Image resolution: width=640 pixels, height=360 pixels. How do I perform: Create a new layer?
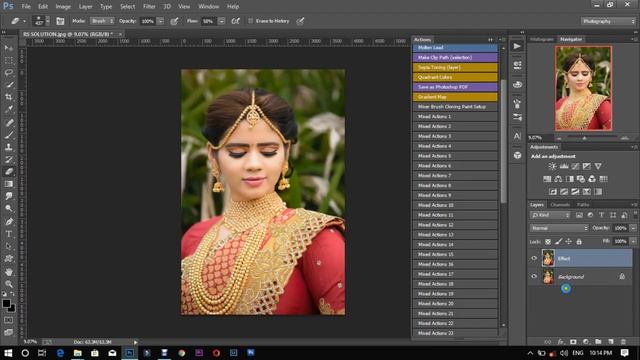point(611,342)
